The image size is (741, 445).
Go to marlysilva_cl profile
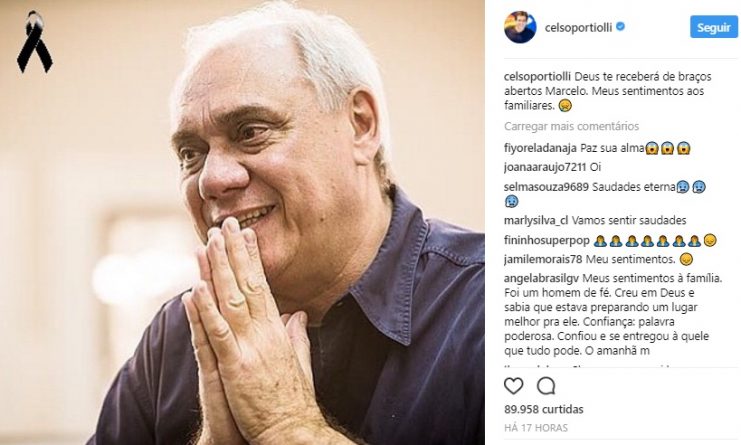pos(536,221)
